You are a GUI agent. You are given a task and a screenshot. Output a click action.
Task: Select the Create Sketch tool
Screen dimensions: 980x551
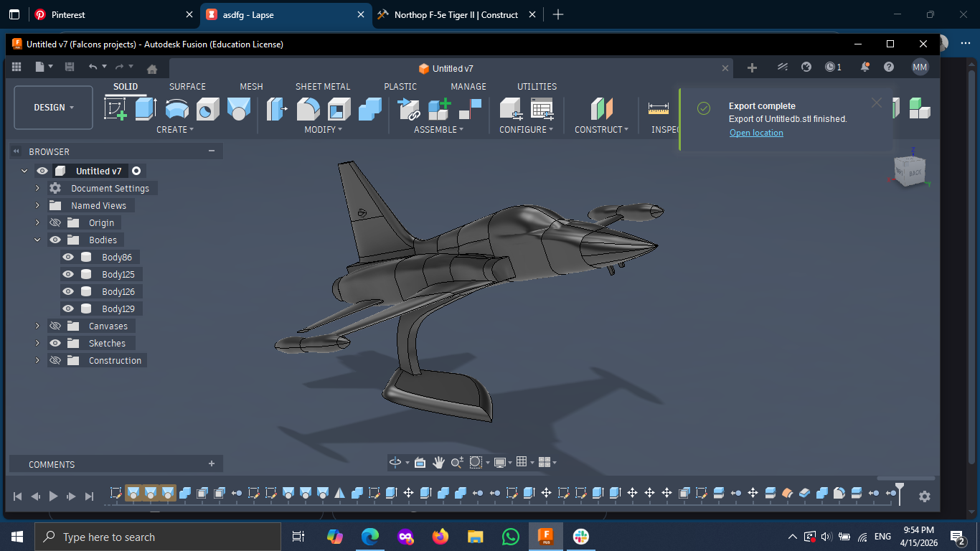coord(116,109)
